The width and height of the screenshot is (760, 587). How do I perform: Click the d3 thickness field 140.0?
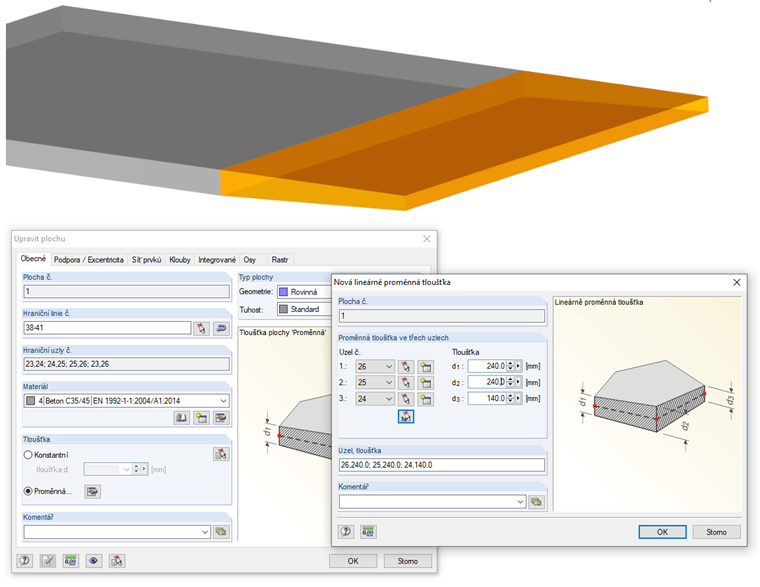(488, 398)
